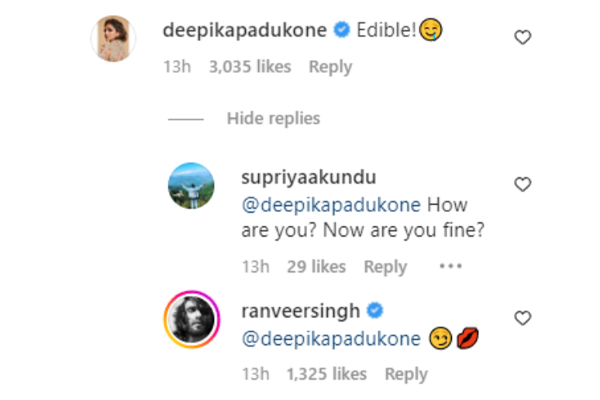The height and width of the screenshot is (400, 600).
Task: Like supriyaakundu's reply with the heart
Action: [x=522, y=184]
